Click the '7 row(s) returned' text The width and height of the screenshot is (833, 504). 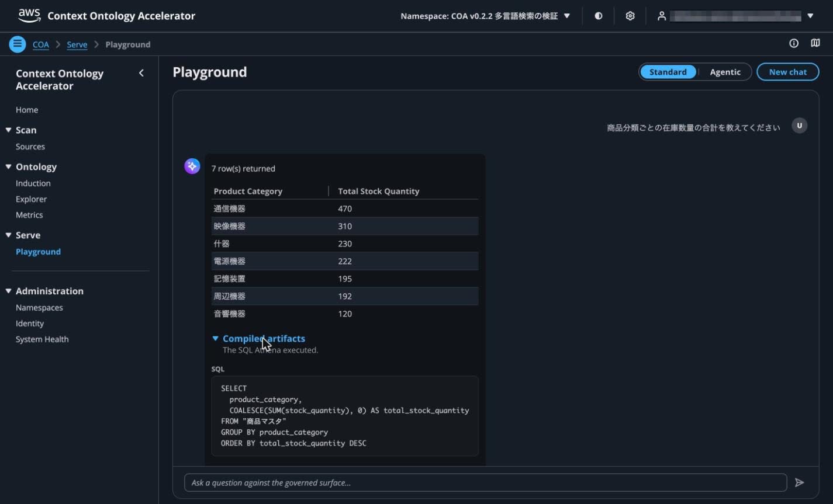click(243, 168)
